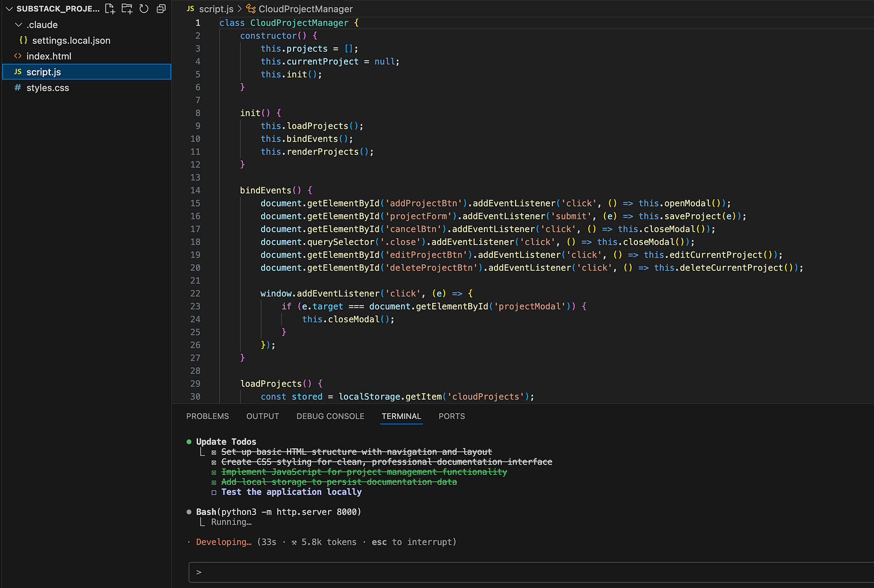Viewport: 874px width, 588px height.
Task: Click 'init()' method definition on line 8
Action: click(x=255, y=113)
